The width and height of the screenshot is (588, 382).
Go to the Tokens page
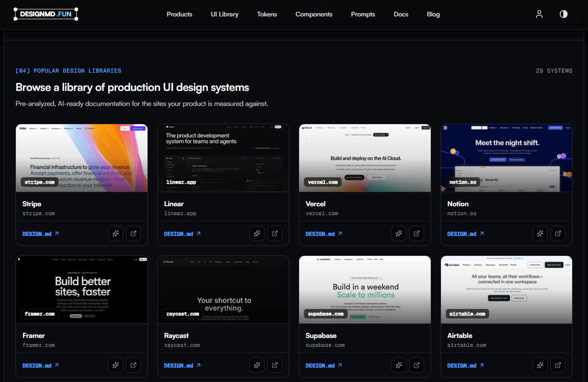pyautogui.click(x=267, y=14)
